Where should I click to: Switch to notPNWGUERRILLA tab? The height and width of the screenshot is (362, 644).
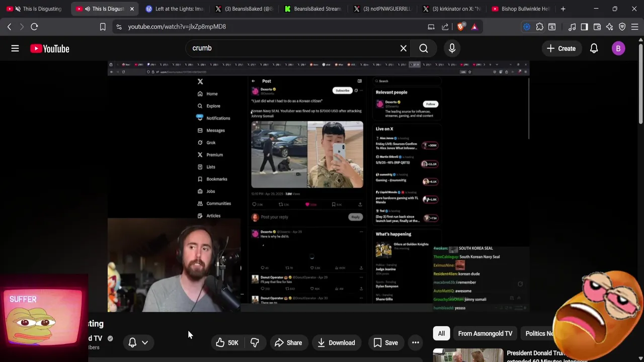[383, 9]
